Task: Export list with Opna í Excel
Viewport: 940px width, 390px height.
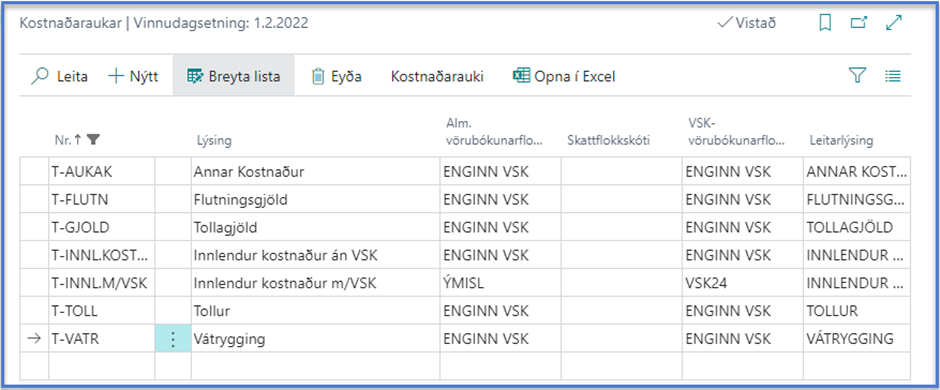Action: [x=564, y=77]
